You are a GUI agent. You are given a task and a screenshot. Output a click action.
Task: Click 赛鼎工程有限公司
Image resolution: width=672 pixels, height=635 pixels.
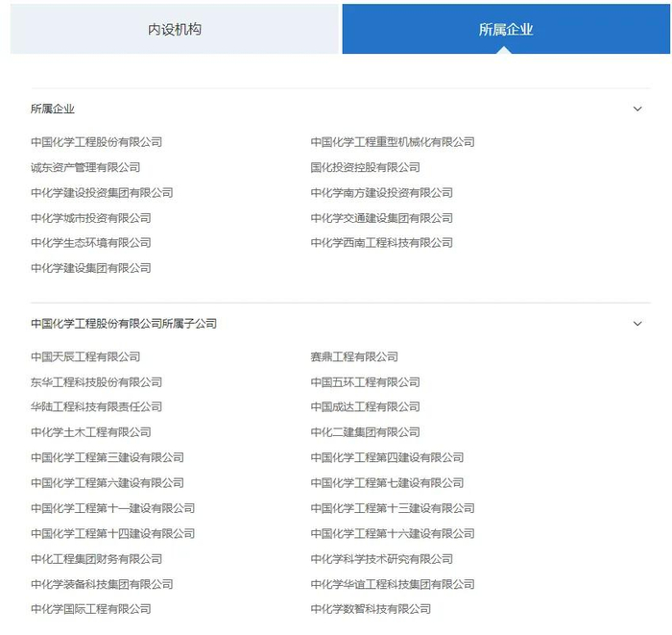click(354, 357)
